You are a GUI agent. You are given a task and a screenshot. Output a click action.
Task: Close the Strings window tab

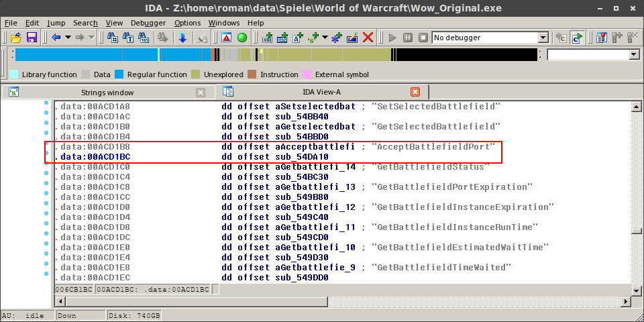(x=201, y=93)
